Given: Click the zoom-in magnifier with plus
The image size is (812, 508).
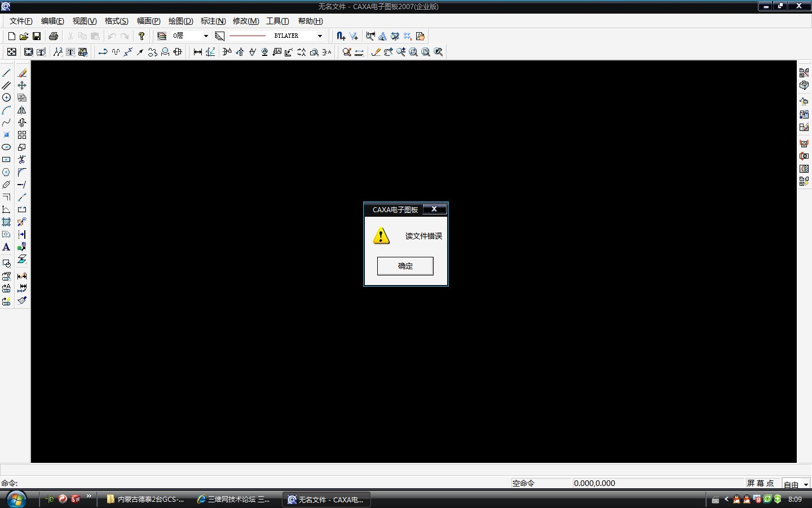Looking at the screenshot, I should (401, 52).
